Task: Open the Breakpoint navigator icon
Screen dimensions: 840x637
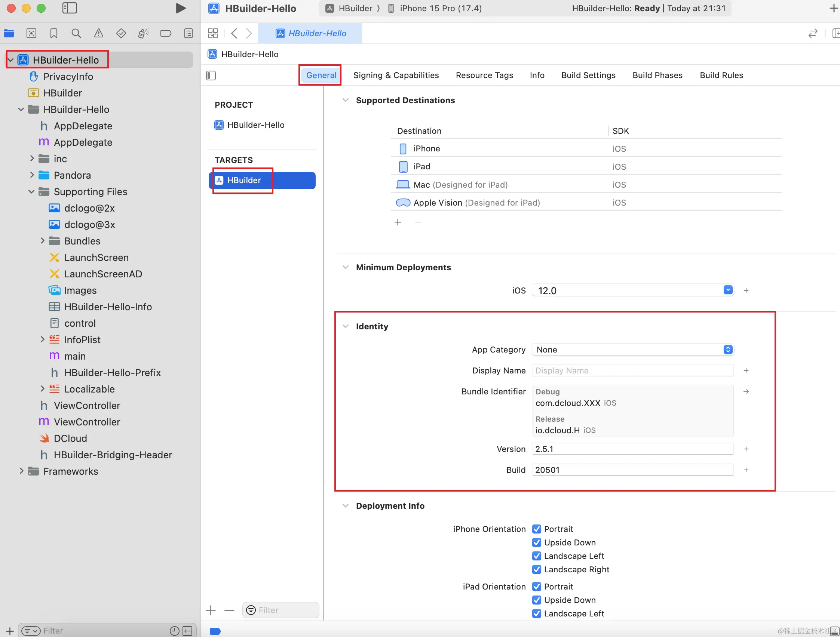Action: 166,33
